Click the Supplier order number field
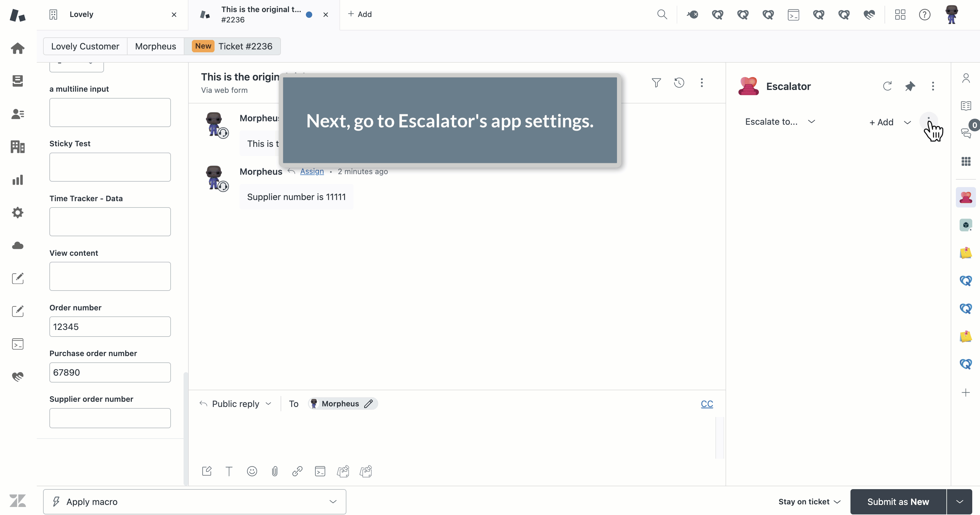Screen dimensions: 980x515 [x=110, y=418]
